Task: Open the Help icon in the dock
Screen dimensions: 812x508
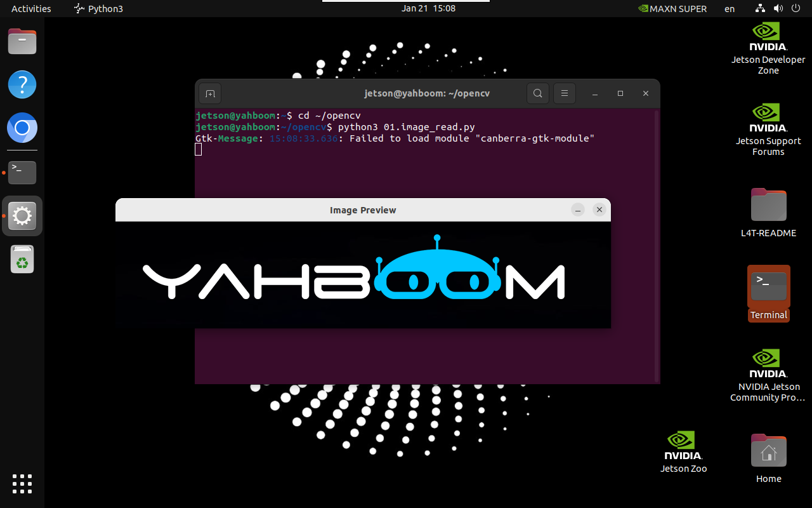Action: (x=22, y=84)
